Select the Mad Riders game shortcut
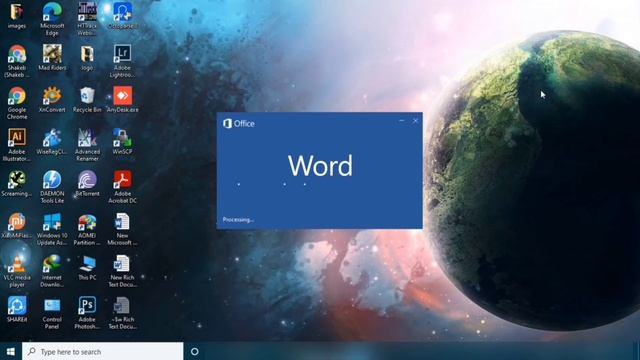Viewport: 640px width, 360px height. (x=52, y=58)
